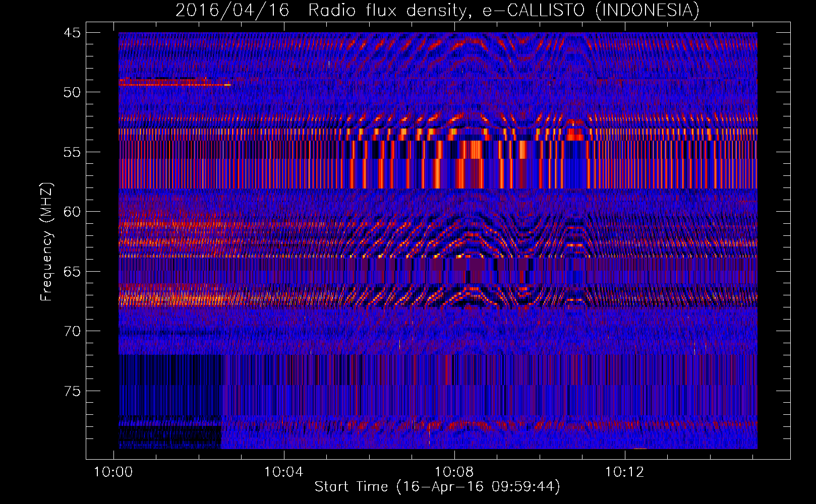Select the 10:12 time tick label
Viewport: 816px width, 504px height.
[x=625, y=472]
